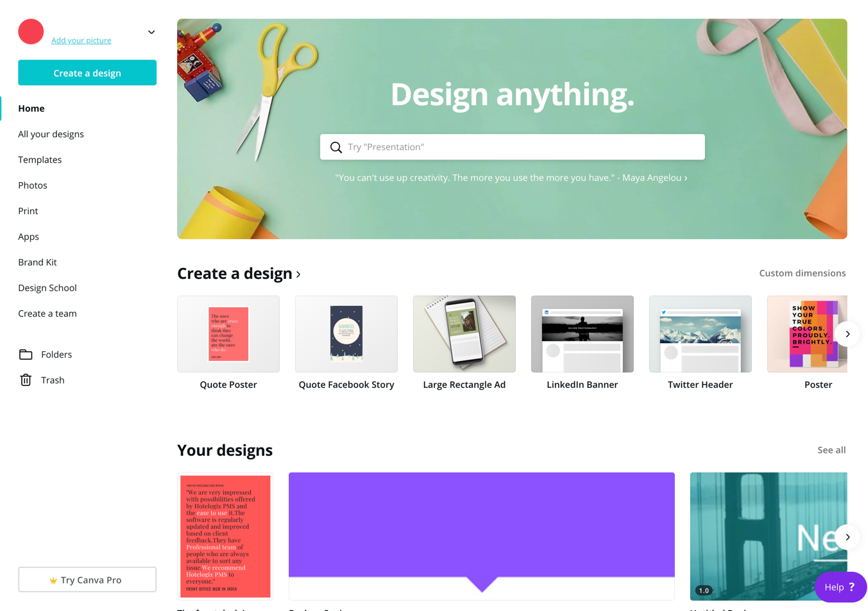Open All your designs
Viewport: 868px width, 611px height.
point(51,134)
